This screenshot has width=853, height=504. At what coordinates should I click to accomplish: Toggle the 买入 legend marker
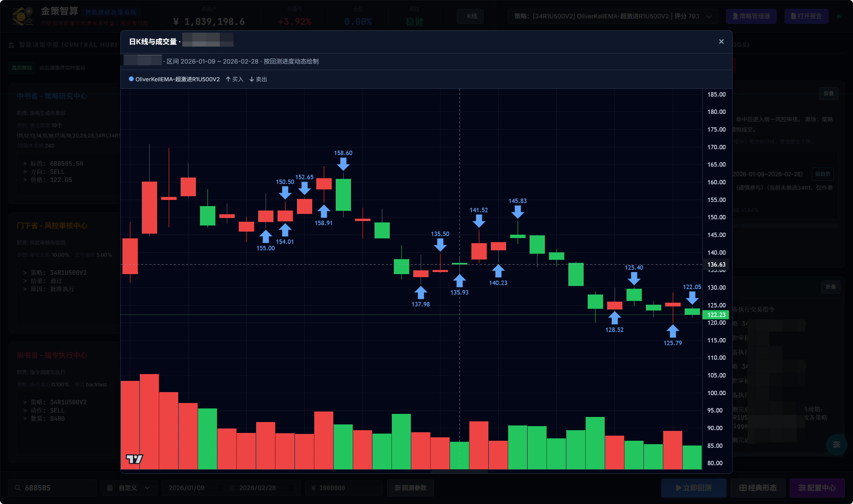tap(235, 79)
